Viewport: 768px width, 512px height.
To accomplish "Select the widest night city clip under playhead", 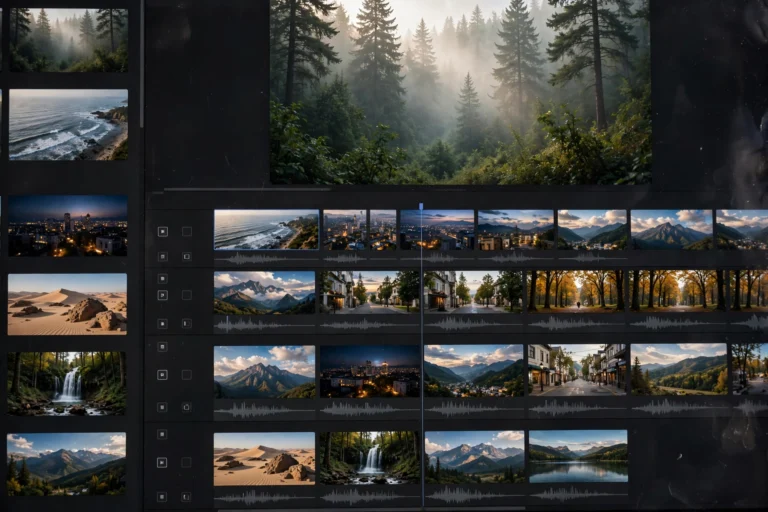I will point(437,230).
